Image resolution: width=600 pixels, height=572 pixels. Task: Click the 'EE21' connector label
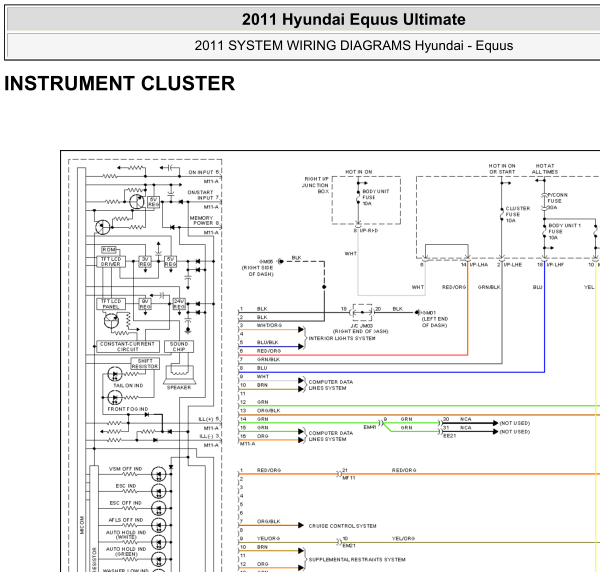pos(449,436)
